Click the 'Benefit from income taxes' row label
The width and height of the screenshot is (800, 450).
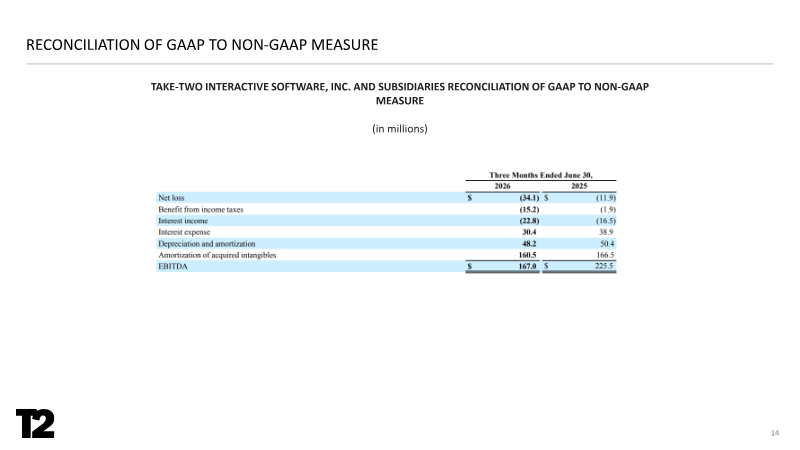tap(201, 209)
